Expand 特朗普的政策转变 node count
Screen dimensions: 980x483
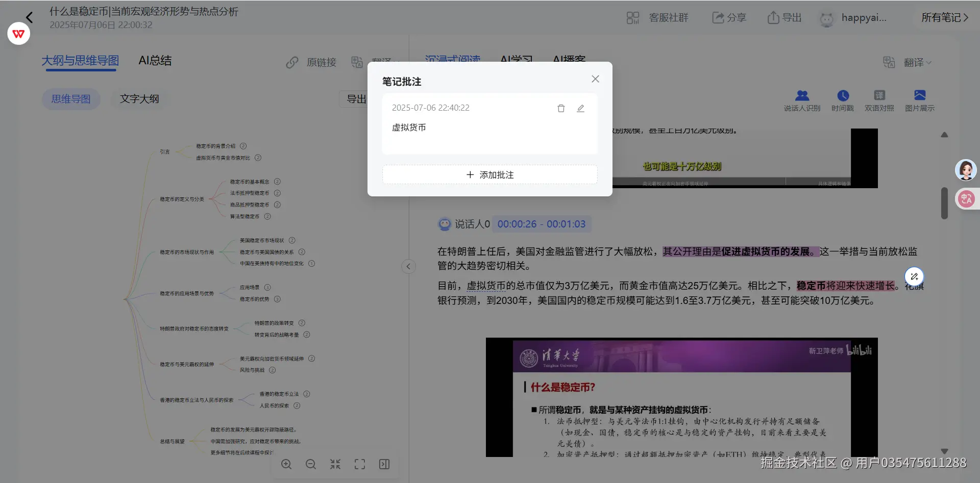click(x=302, y=323)
